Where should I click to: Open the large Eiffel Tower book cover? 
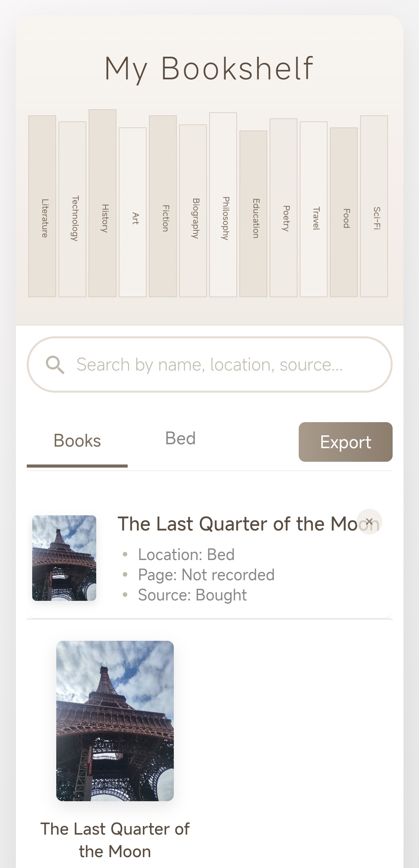(115, 721)
